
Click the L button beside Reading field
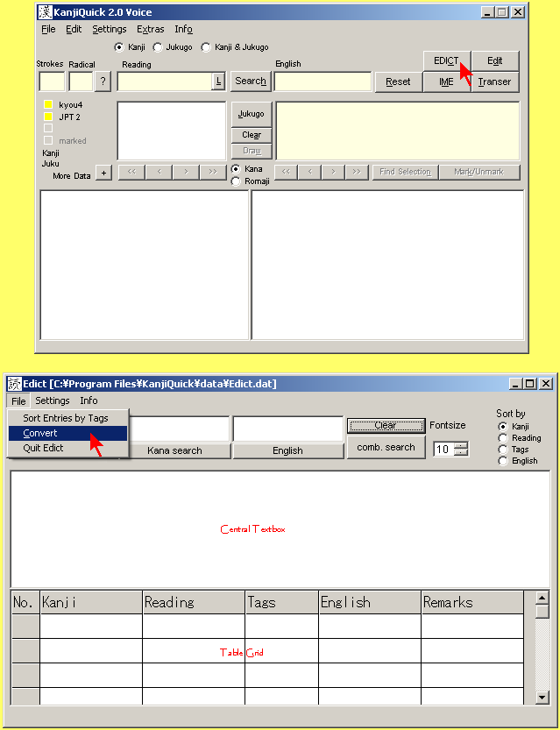tap(218, 82)
